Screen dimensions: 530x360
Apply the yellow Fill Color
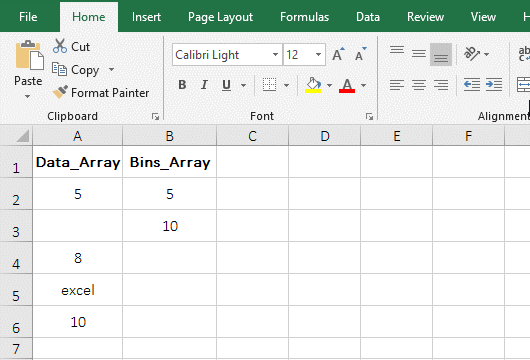(x=313, y=85)
